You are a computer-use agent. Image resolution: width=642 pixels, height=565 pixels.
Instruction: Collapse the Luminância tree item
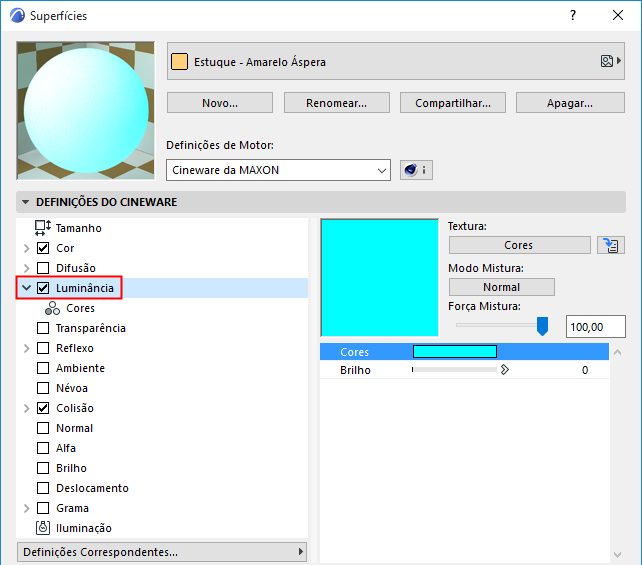27,288
